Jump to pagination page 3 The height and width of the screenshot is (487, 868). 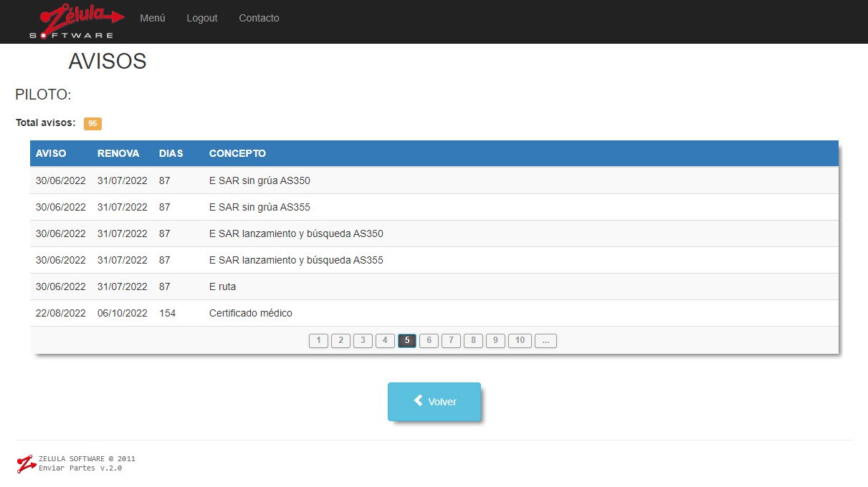[x=363, y=341]
